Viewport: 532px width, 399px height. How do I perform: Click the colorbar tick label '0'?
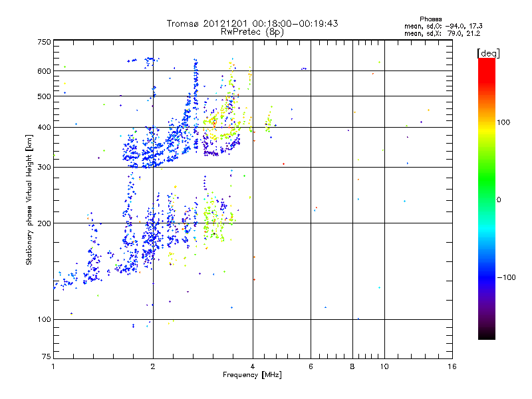(499, 200)
